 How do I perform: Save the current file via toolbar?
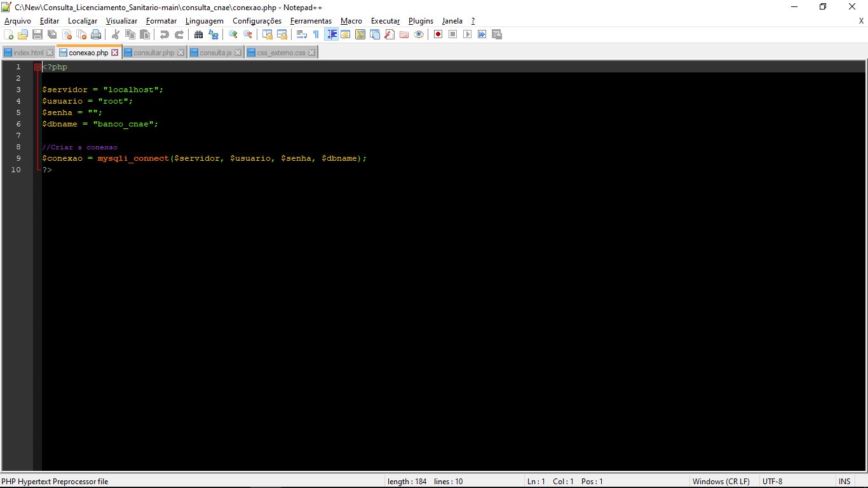(x=37, y=34)
